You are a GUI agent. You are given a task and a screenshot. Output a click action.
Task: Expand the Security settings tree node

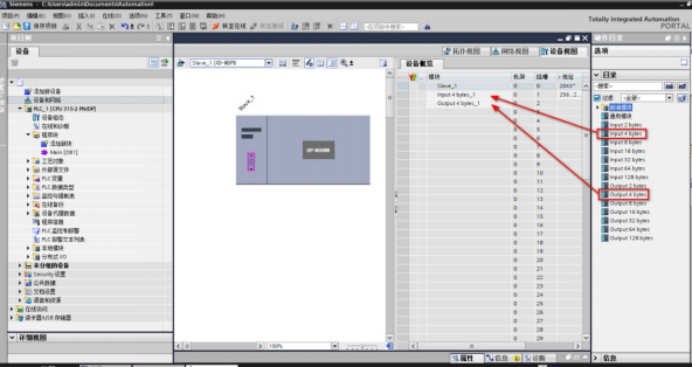point(20,274)
